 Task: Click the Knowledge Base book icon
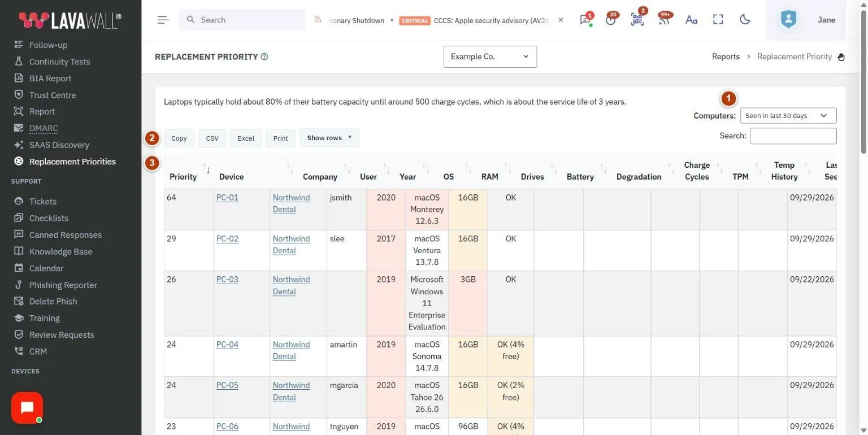[x=19, y=251]
